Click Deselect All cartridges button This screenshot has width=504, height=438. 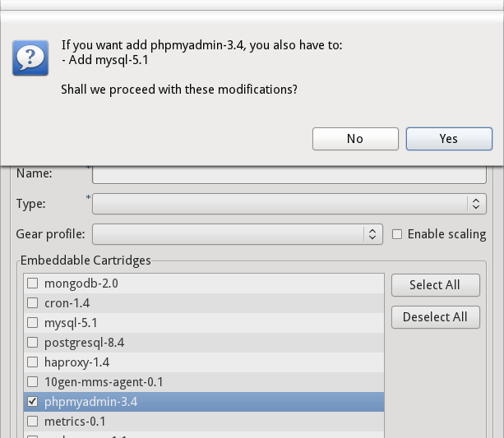pyautogui.click(x=436, y=317)
